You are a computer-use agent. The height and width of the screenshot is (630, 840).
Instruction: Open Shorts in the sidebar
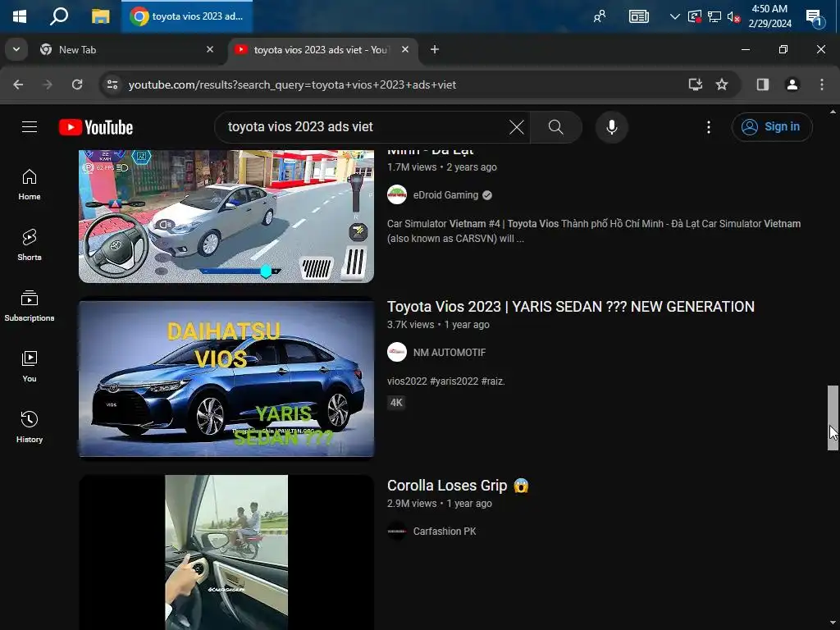[x=30, y=245]
